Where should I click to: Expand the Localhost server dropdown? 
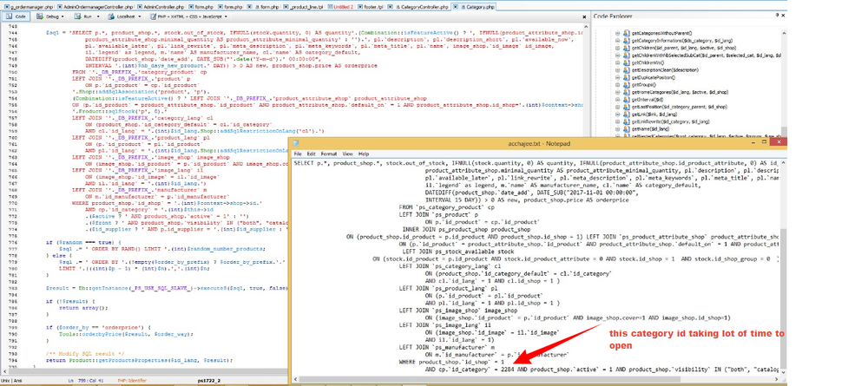(x=125, y=16)
